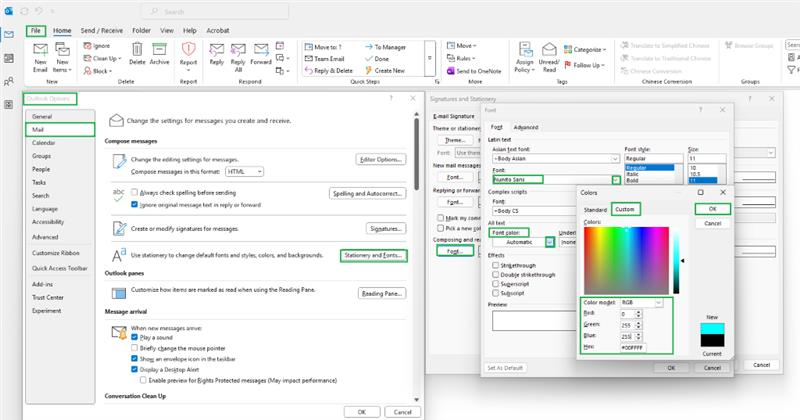Viewport: 800px width, 420px height.
Task: Click the luminance slider bar in Colors
Action: point(676,263)
